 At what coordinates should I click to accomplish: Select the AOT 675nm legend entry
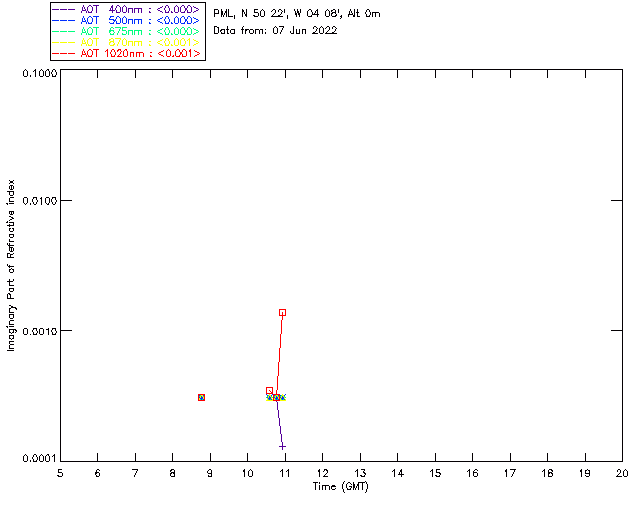126,31
